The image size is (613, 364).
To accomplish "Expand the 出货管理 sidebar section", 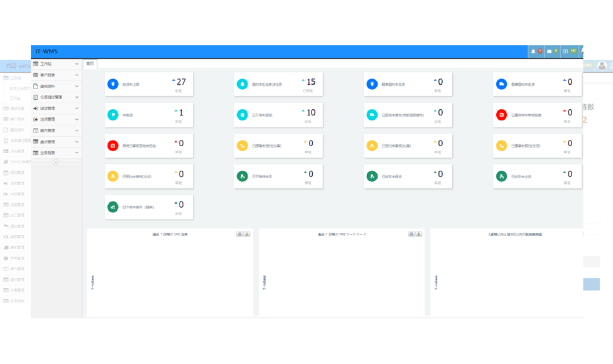I will [56, 119].
